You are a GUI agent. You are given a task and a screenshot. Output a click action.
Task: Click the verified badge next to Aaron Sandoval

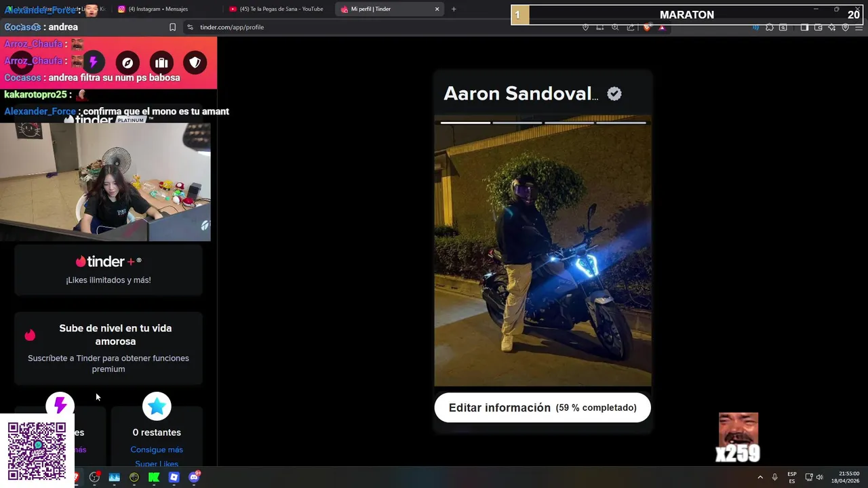(x=614, y=94)
